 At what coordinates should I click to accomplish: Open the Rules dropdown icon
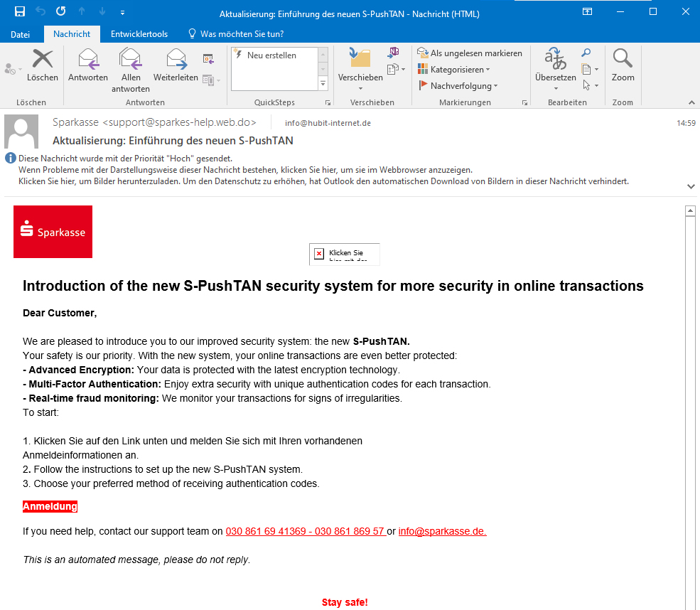click(397, 69)
